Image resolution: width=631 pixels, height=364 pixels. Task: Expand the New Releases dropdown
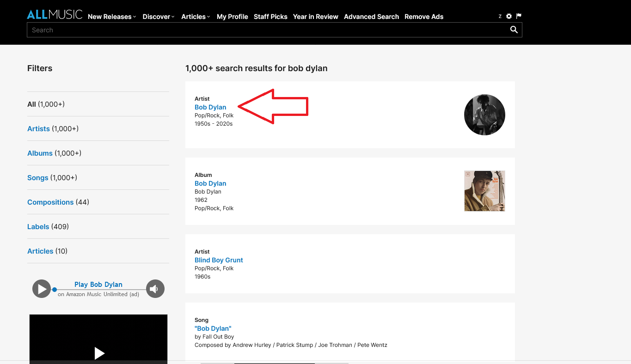(x=112, y=17)
